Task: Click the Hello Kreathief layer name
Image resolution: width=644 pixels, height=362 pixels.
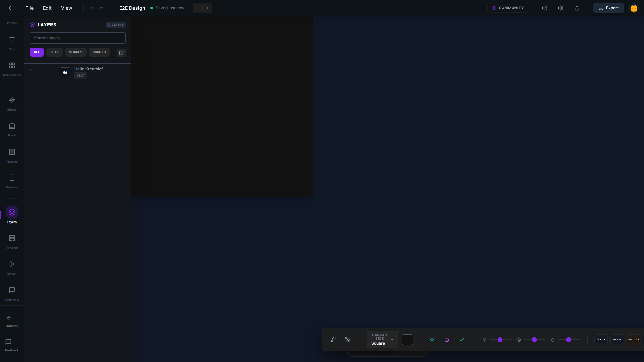Action: pos(89,69)
